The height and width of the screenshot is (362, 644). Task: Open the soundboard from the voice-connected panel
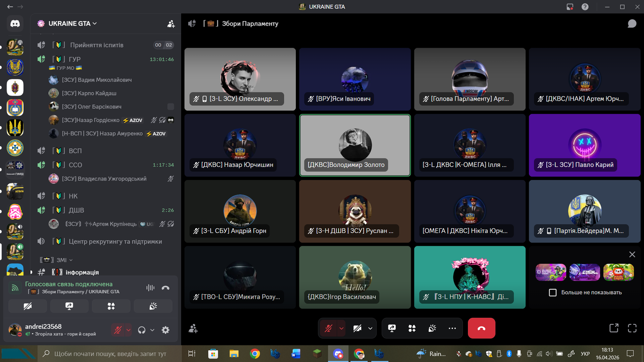[153, 306]
